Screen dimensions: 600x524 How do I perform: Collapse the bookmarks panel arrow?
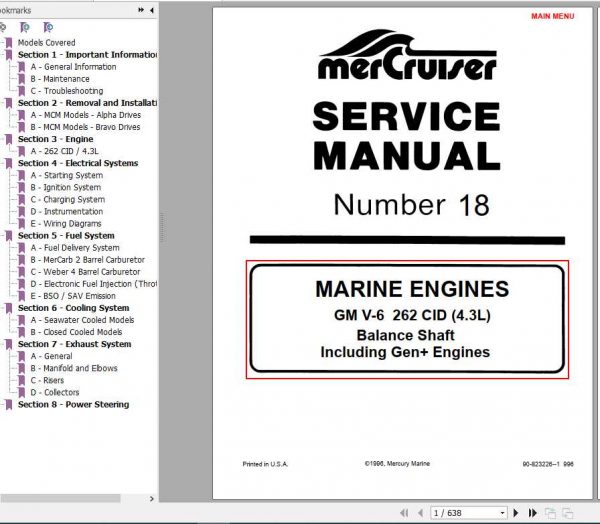click(x=152, y=10)
